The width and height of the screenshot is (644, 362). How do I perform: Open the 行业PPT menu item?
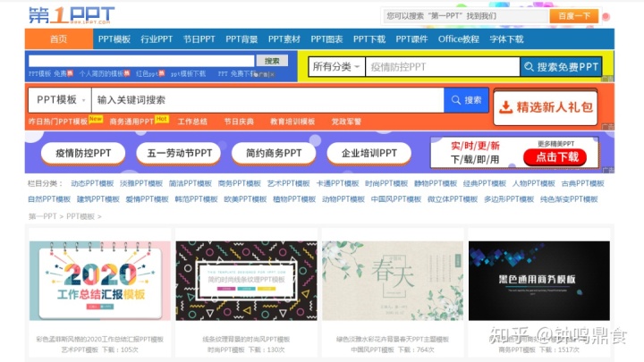pyautogui.click(x=157, y=39)
